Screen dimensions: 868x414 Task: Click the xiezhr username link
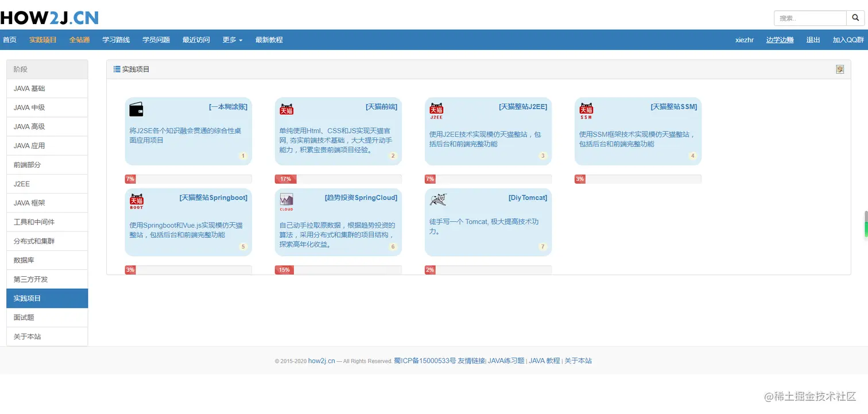click(x=745, y=40)
